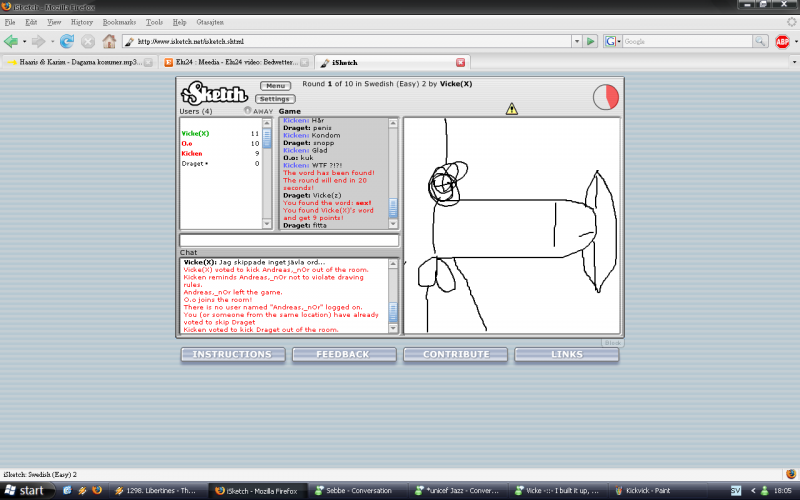Click the yellow warning triangle icon

coord(512,109)
